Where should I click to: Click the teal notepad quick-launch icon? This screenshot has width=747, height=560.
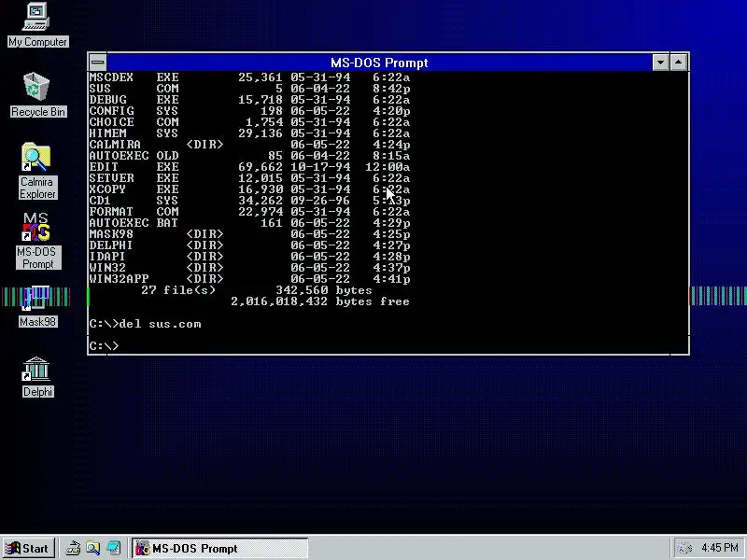[113, 548]
